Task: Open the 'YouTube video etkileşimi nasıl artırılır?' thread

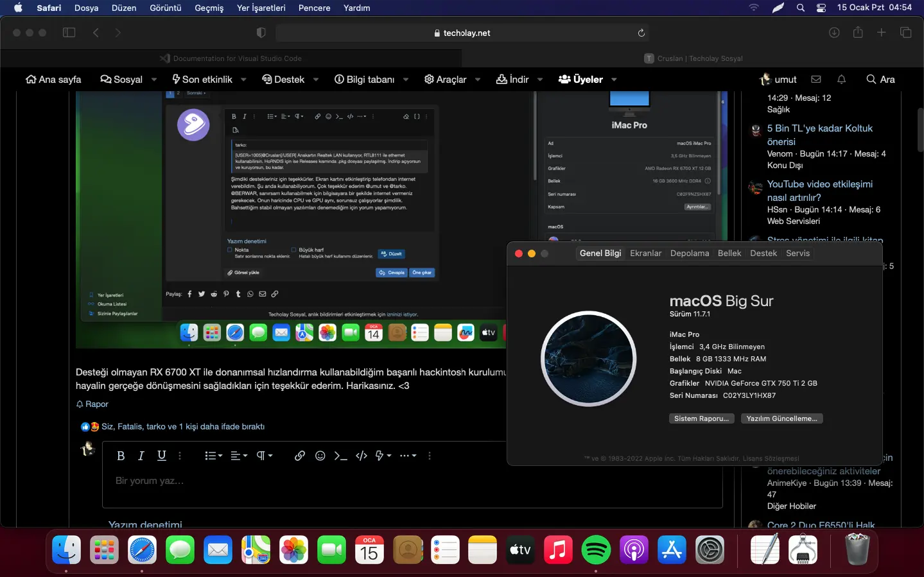Action: pyautogui.click(x=820, y=191)
